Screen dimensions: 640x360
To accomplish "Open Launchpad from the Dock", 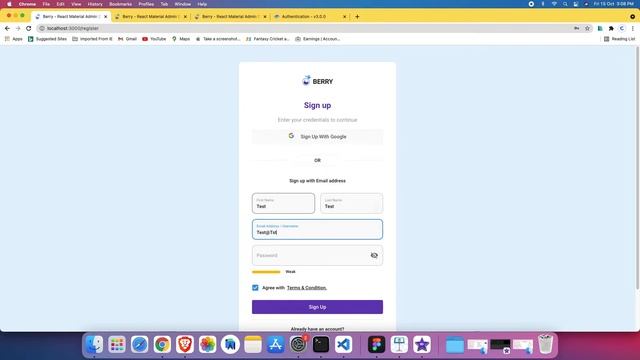I will pyautogui.click(x=117, y=344).
